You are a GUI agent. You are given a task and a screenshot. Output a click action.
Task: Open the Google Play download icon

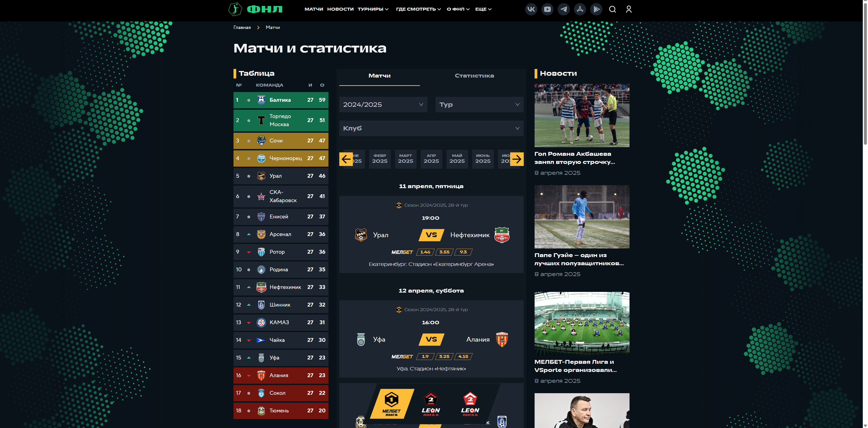point(596,9)
